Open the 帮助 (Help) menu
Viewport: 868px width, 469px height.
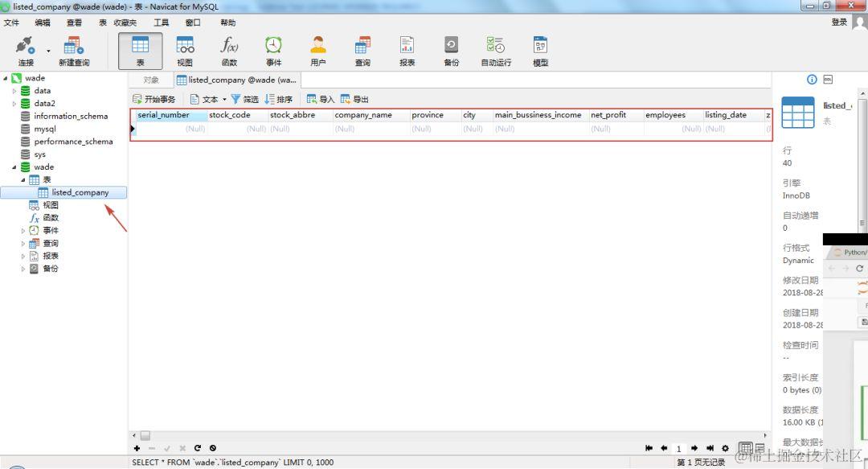[227, 23]
